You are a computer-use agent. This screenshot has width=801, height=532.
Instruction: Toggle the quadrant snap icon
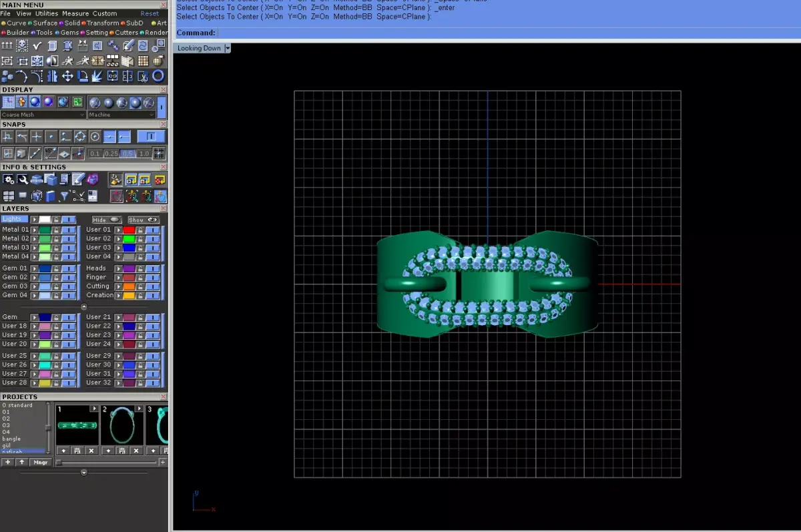(x=80, y=137)
